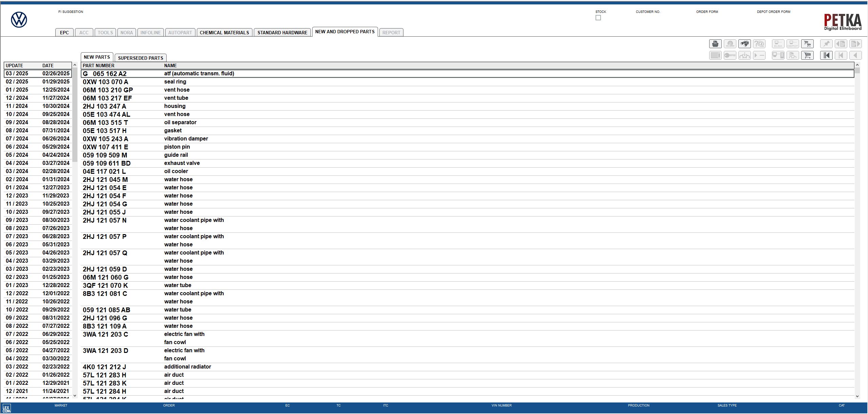868x414 pixels.
Task: Open the binoculars search tool
Action: click(x=744, y=44)
